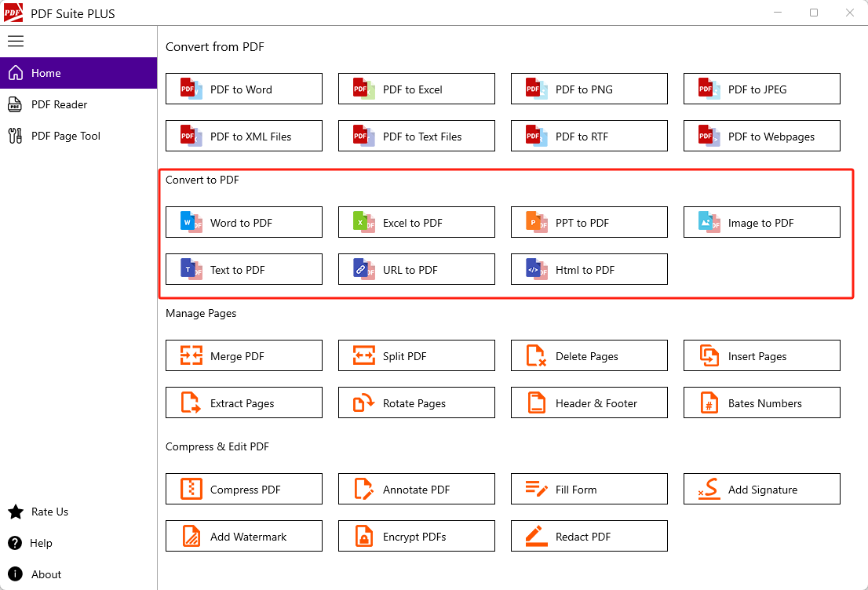Select the Encrypt PDFs lock icon
The height and width of the screenshot is (590, 868).
coord(364,537)
